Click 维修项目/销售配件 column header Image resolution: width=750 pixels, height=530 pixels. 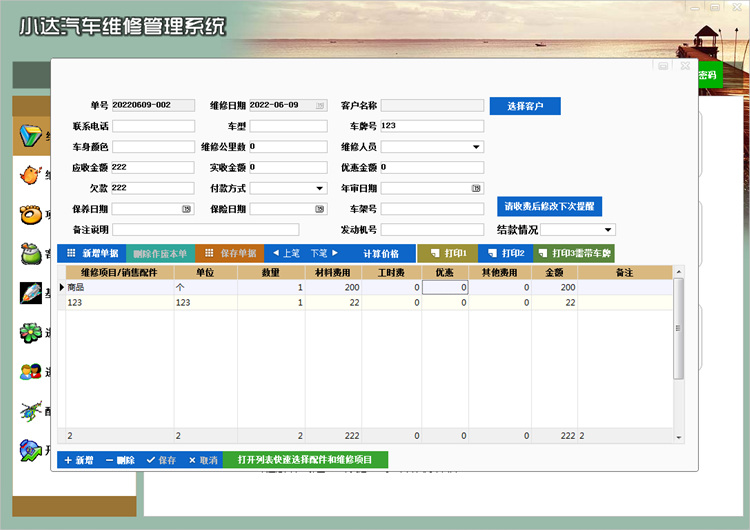coord(120,273)
